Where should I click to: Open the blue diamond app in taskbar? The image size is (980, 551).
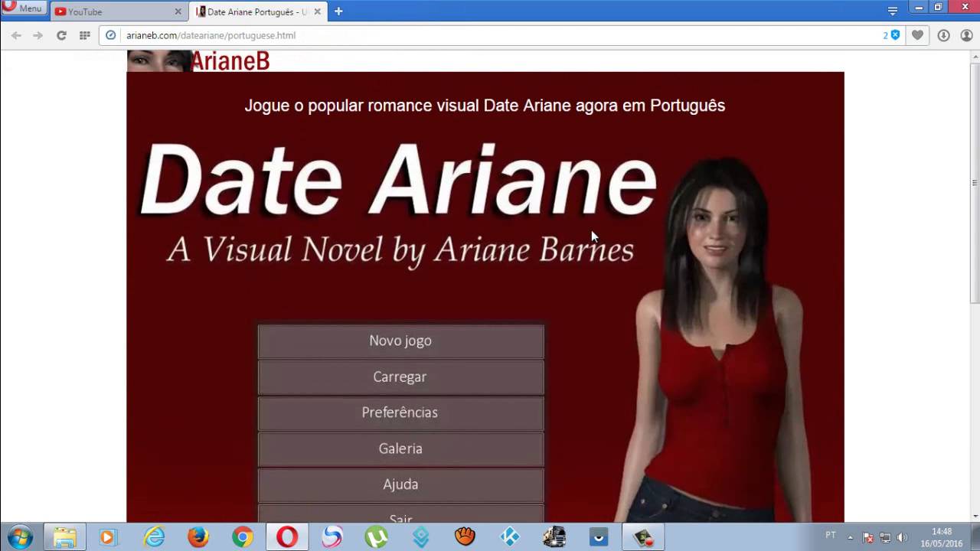pyautogui.click(x=420, y=537)
